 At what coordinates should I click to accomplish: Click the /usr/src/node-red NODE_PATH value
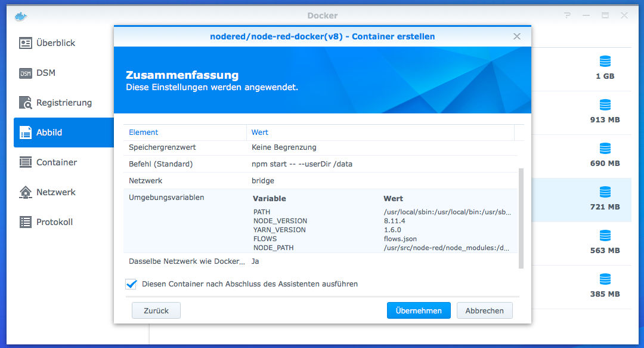pyautogui.click(x=447, y=248)
